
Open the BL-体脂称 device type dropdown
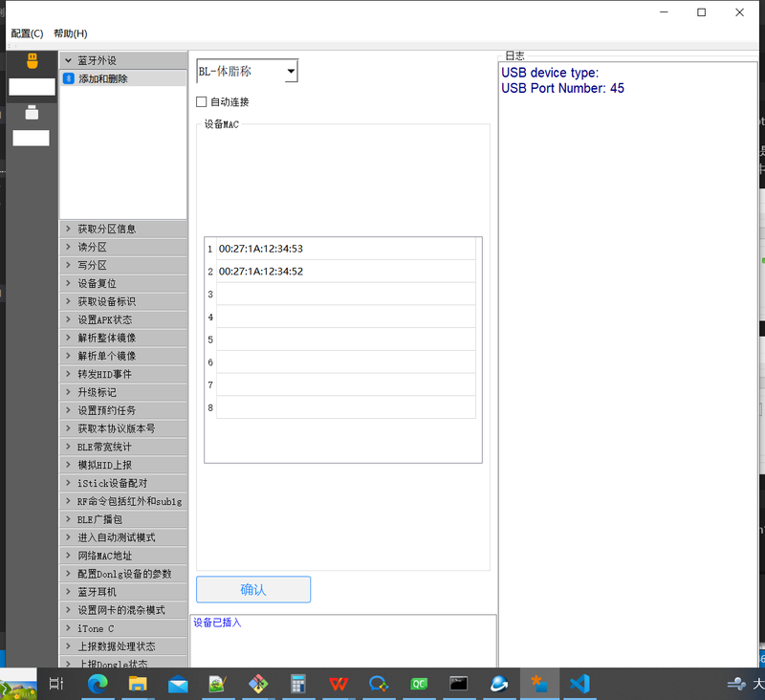coord(247,71)
